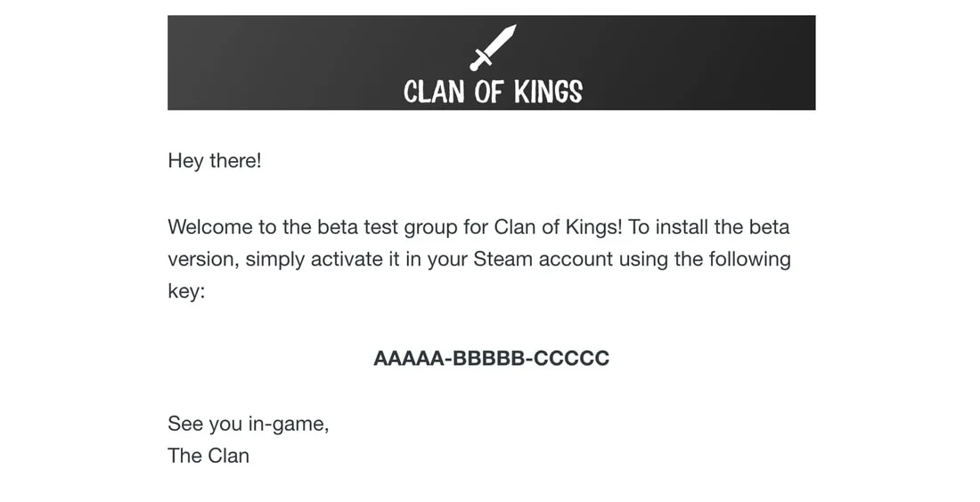The width and height of the screenshot is (980, 502).
Task: Click the "See you in-game," sign-off line
Action: pos(248,424)
